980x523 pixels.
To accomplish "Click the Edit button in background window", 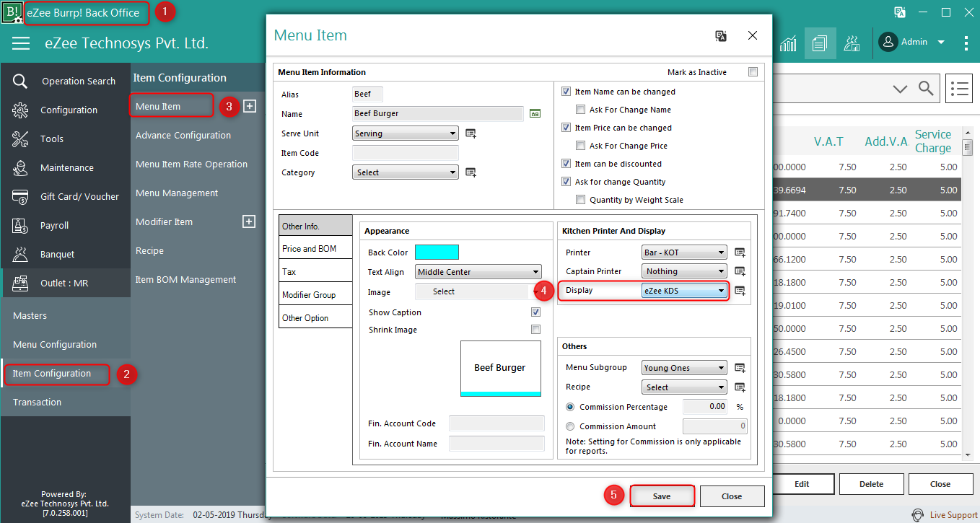I will click(802, 484).
